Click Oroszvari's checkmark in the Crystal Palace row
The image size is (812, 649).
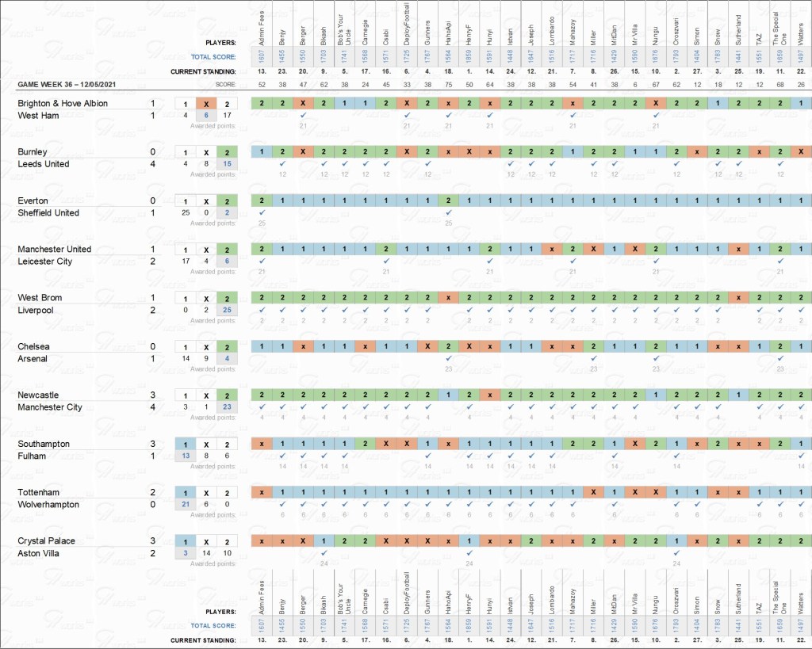[676, 553]
